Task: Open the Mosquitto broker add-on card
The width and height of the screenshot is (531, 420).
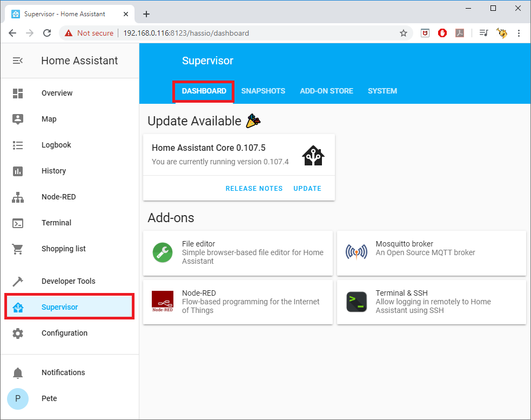Action: click(x=432, y=253)
